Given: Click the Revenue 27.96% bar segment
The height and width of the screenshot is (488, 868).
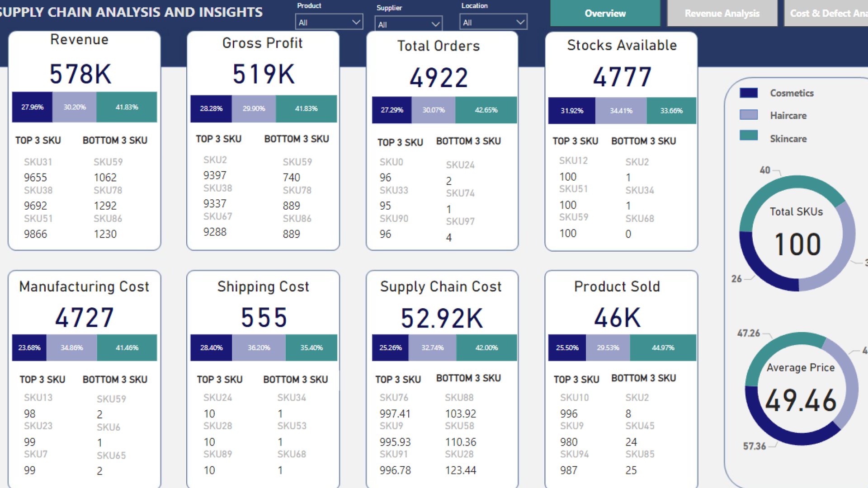Looking at the screenshot, I should [x=32, y=107].
